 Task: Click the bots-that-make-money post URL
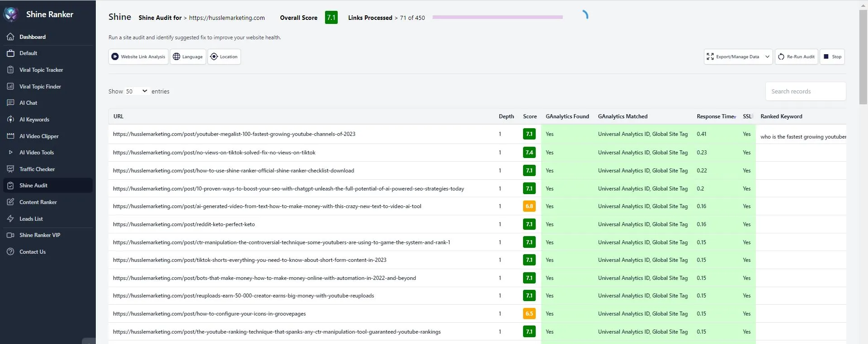(x=264, y=278)
